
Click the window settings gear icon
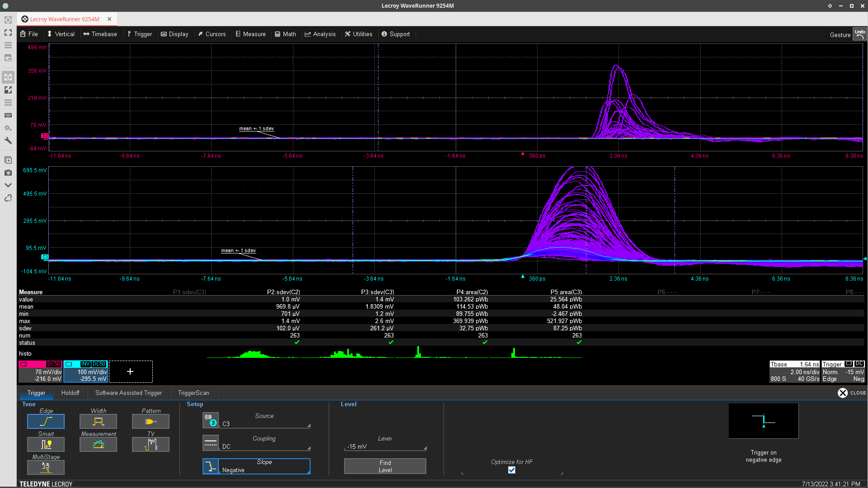tap(830, 6)
